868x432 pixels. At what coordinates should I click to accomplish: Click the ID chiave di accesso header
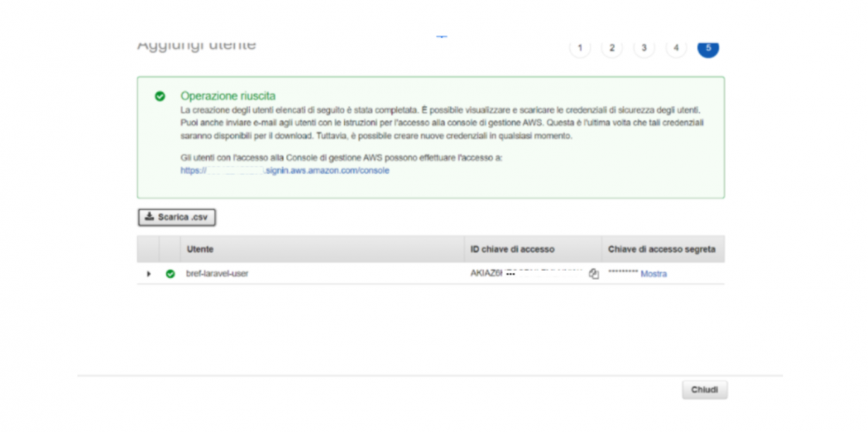pyautogui.click(x=511, y=249)
